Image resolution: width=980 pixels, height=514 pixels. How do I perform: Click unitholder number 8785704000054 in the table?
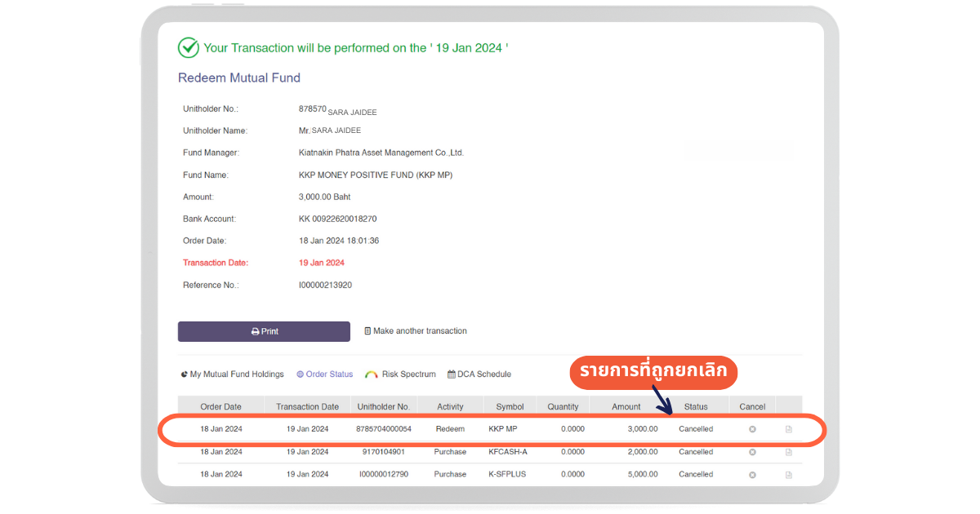(384, 429)
